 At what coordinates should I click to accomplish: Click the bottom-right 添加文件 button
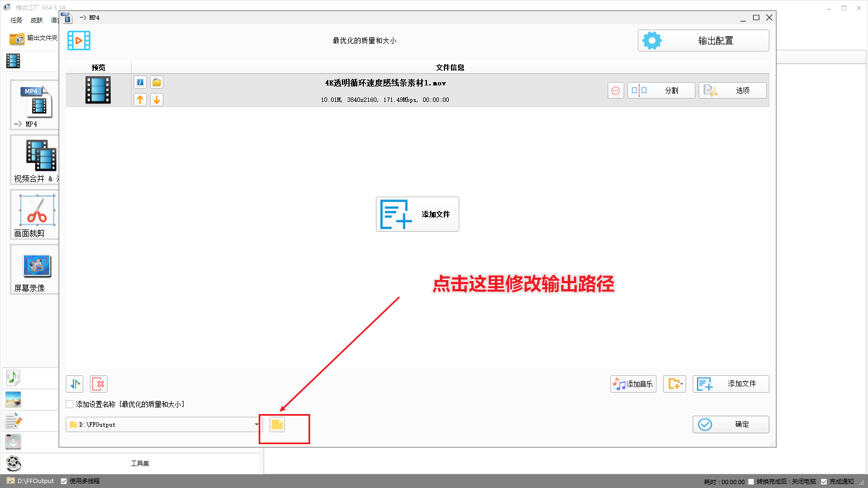point(731,384)
